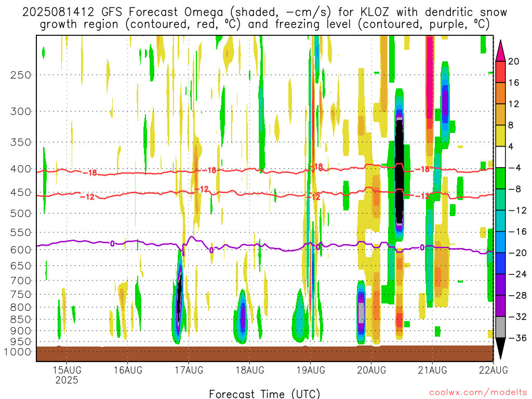Click the 450 pressure level label
532x399 pixels.
21,192
